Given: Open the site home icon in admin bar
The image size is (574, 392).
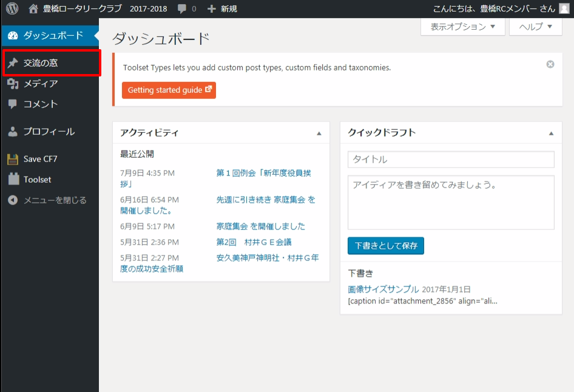Looking at the screenshot, I should tap(33, 8).
